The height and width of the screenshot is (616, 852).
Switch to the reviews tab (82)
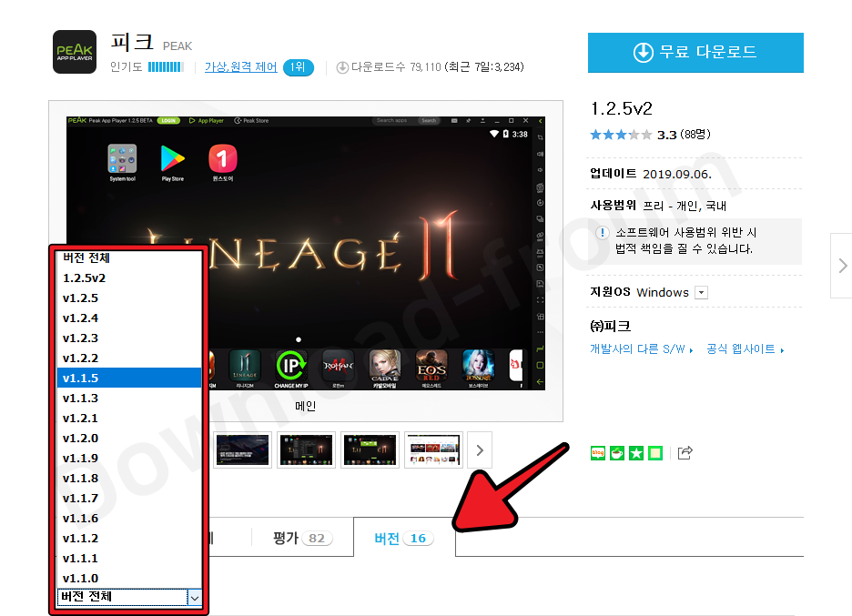click(x=302, y=538)
